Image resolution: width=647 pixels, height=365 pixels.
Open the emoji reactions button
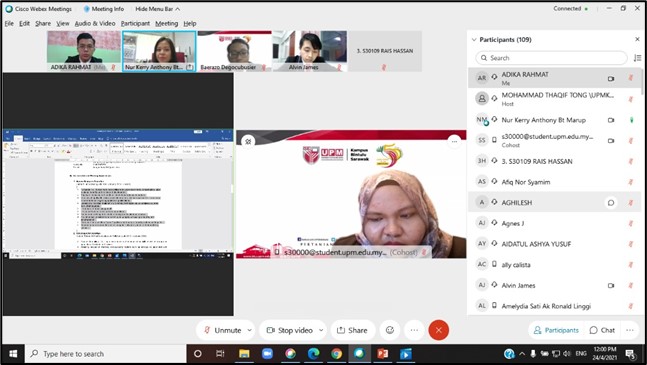(x=390, y=330)
